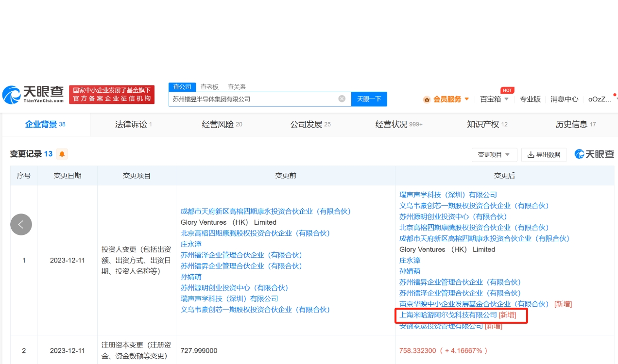The height and width of the screenshot is (364, 618).
Task: Click the 727.999000 registered capital value
Action: point(199,350)
